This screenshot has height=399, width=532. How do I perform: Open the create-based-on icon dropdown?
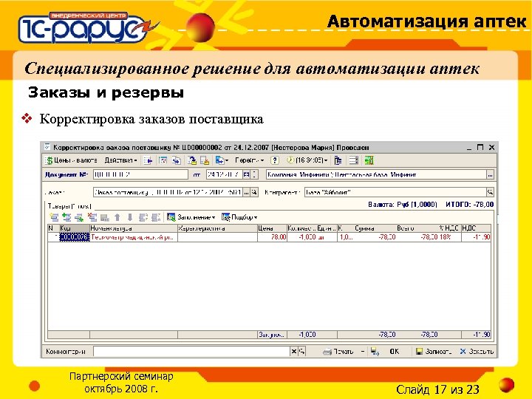click(x=222, y=160)
